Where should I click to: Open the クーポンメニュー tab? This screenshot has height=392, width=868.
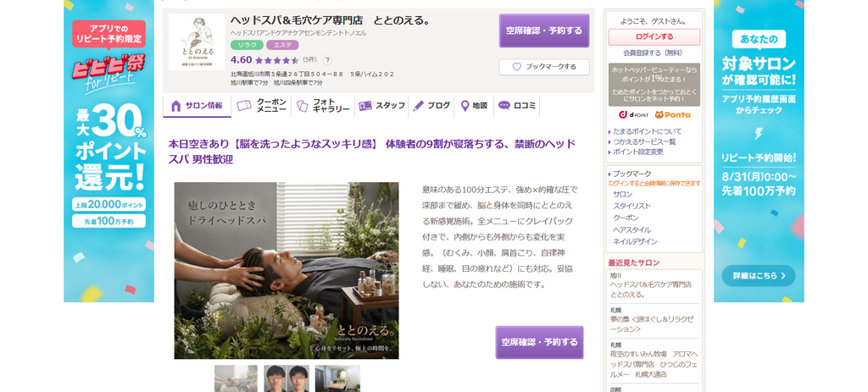[261, 106]
